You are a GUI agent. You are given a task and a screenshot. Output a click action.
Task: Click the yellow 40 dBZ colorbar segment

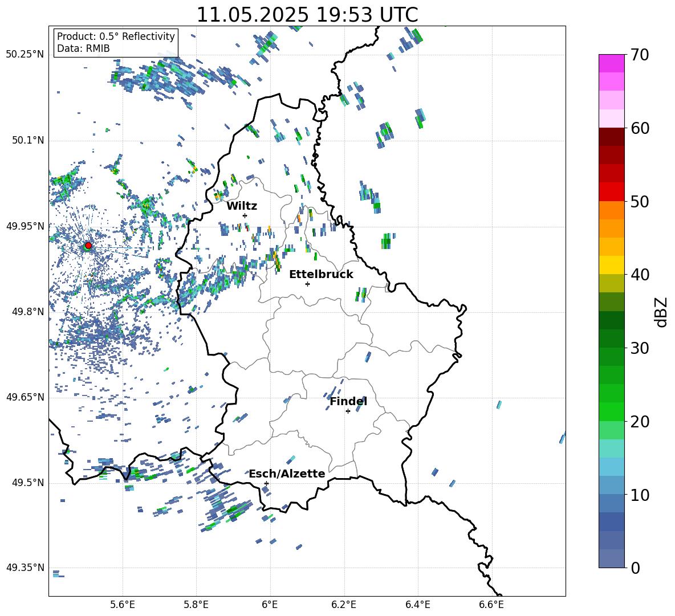[611, 265]
